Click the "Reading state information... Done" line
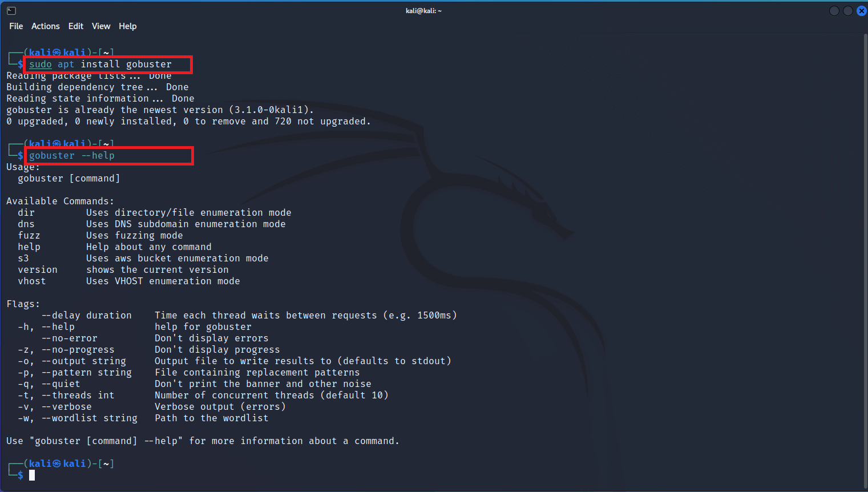The width and height of the screenshot is (868, 492). coord(100,99)
